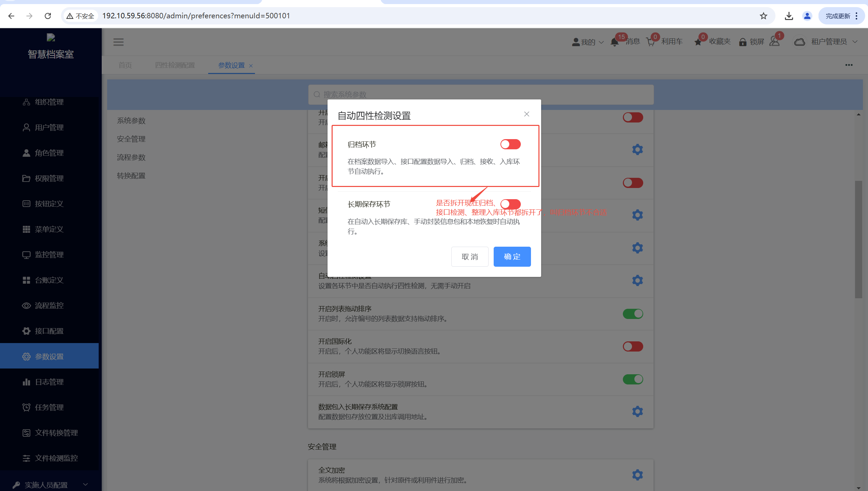Toggle the 长期保存环节 switch

510,204
